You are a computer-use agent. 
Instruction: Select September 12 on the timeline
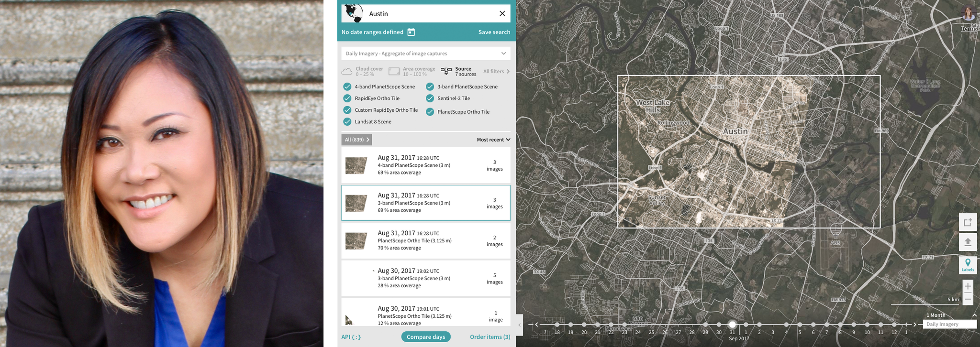(894, 325)
